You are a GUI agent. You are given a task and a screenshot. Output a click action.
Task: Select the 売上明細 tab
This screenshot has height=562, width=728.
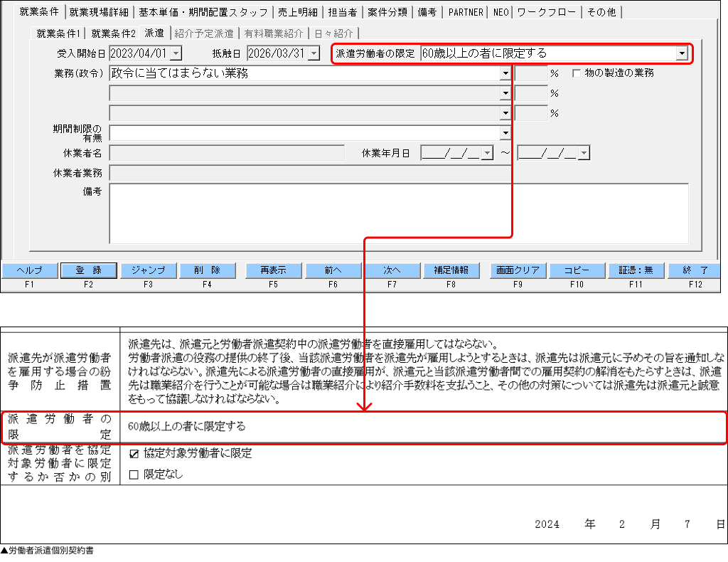click(x=298, y=12)
